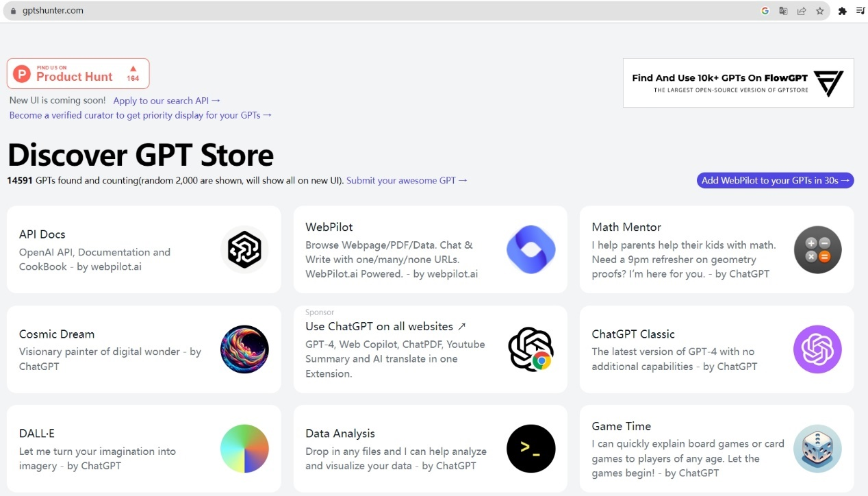Click the FlowGPT logo in banner
This screenshot has width=868, height=496.
828,83
